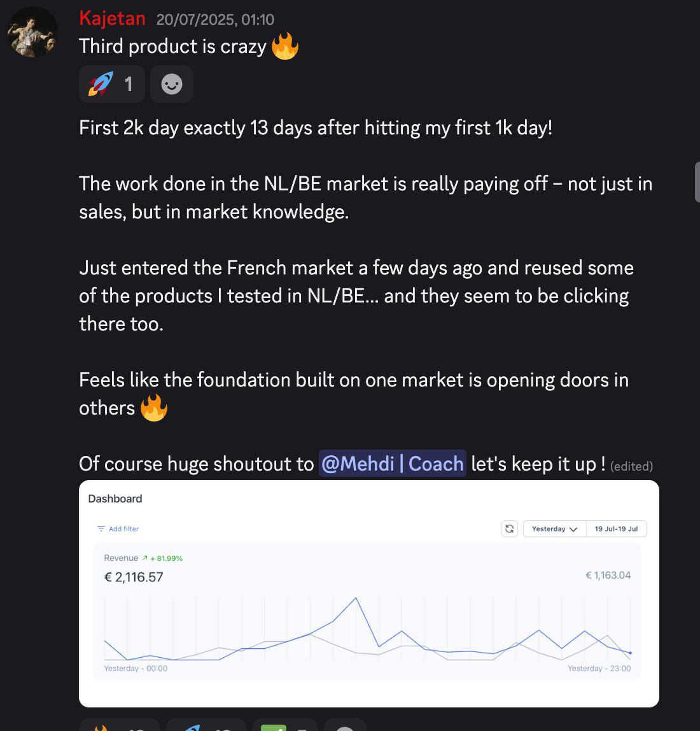Click the Kajetan username
The image size is (700, 731).
[x=112, y=18]
